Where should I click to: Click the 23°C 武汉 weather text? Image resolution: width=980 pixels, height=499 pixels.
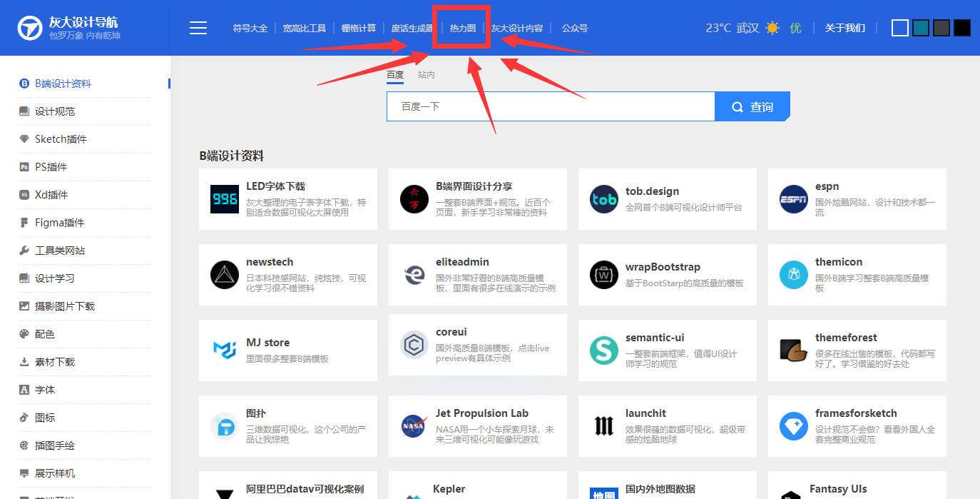pos(733,28)
